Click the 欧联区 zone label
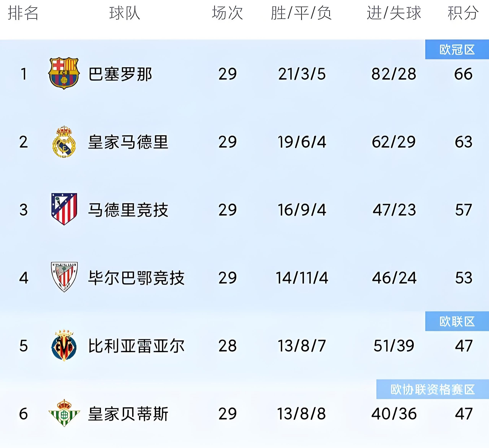 pyautogui.click(x=457, y=322)
